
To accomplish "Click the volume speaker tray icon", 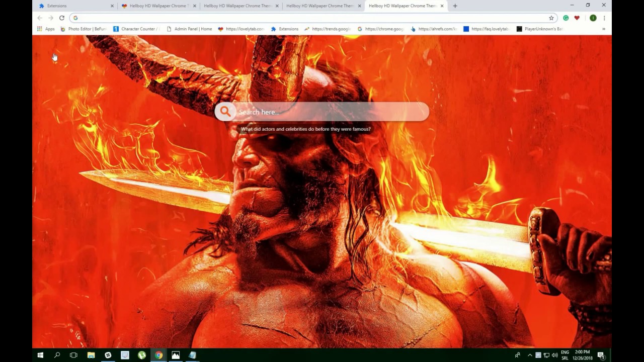I will 554,355.
